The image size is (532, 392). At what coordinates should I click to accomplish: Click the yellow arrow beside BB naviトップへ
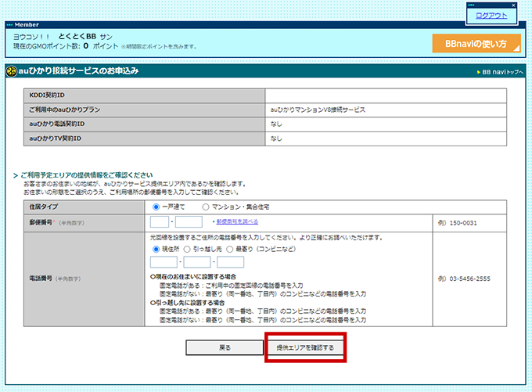point(478,72)
